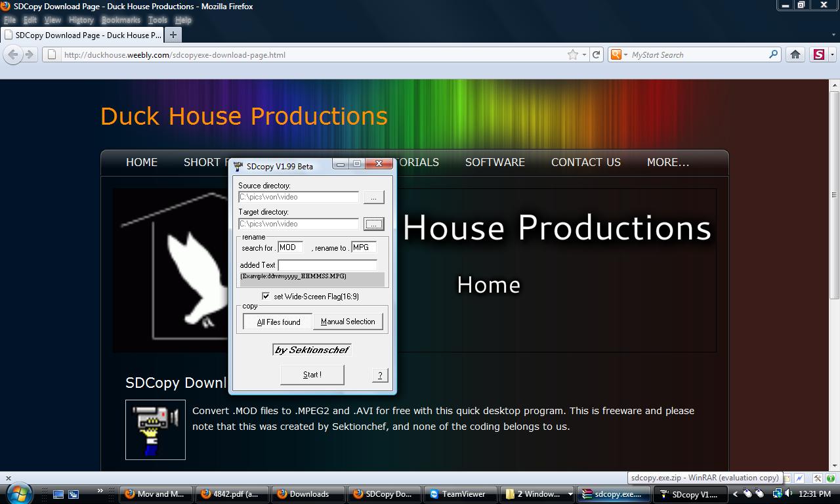840x504 pixels.
Task: Click the scrollbar down arrow on the page
Action: tap(835, 465)
